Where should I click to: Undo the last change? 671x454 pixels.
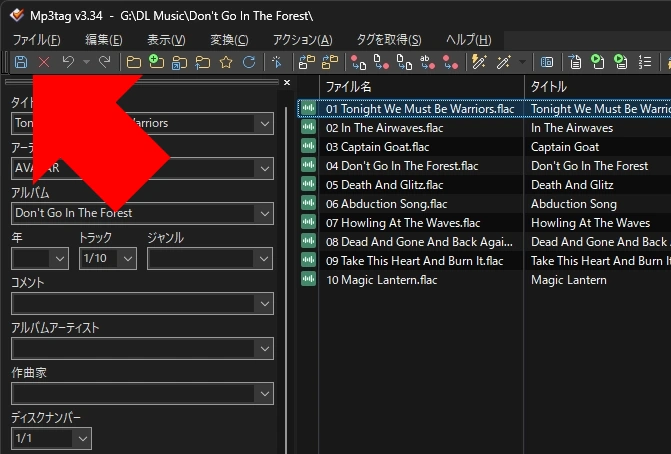[68, 62]
